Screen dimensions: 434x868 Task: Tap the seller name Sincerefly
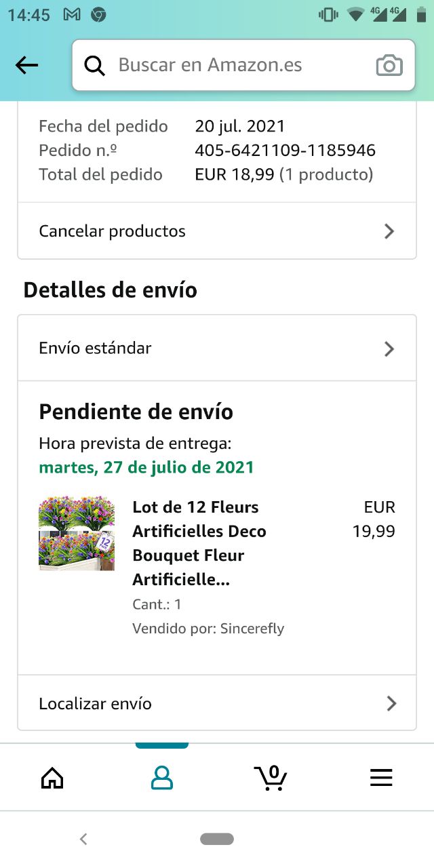252,629
